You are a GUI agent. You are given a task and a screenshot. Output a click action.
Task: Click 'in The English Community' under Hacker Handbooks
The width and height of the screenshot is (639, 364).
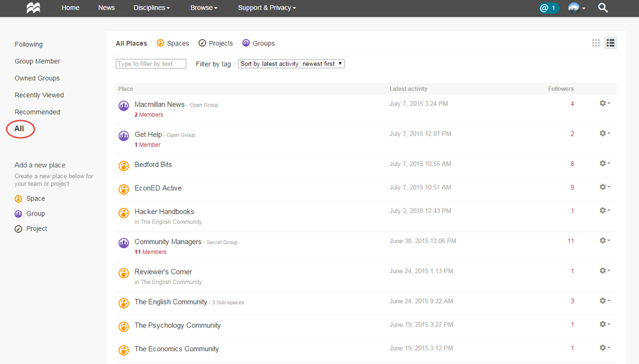click(x=168, y=222)
